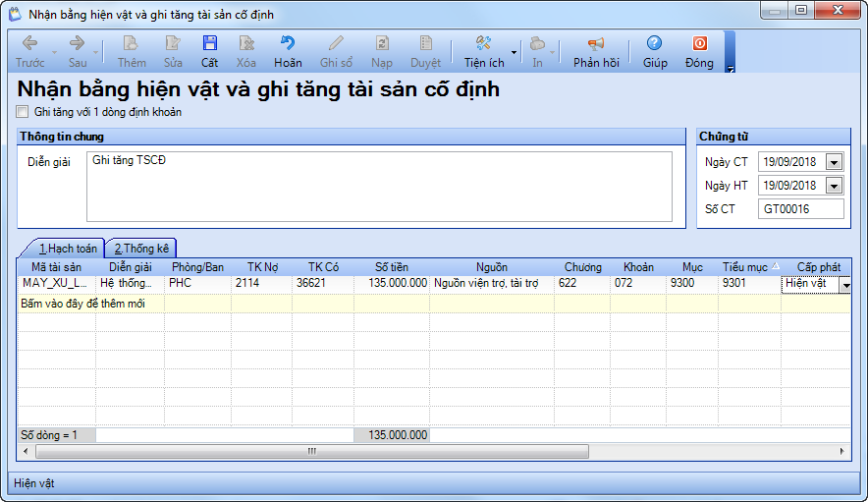Click the Mã tài sản column header
The height and width of the screenshot is (502, 868).
click(57, 267)
